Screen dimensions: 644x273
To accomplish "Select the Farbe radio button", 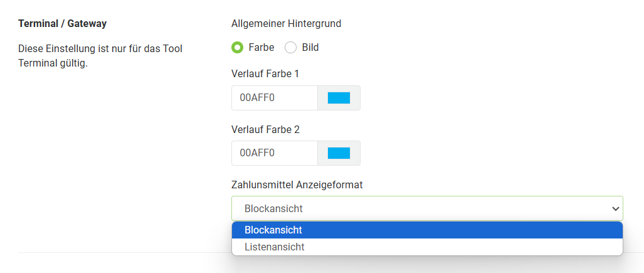I will (237, 48).
